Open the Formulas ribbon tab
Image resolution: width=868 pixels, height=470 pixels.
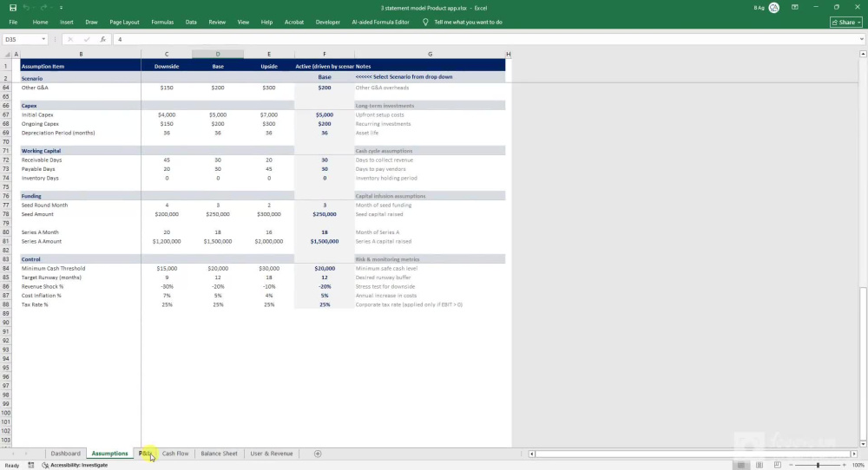coord(162,23)
